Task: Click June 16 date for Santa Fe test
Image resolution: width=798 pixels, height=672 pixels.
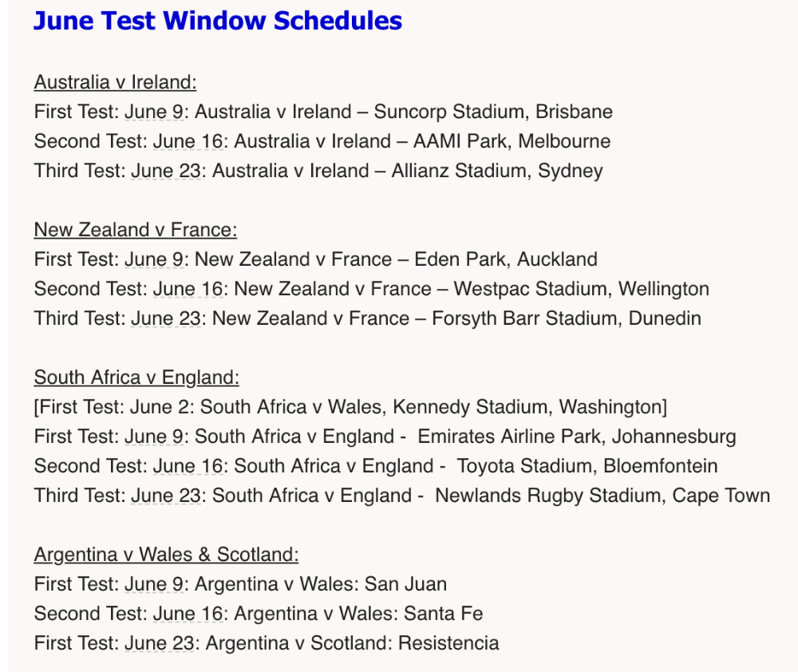Action: coord(188,614)
